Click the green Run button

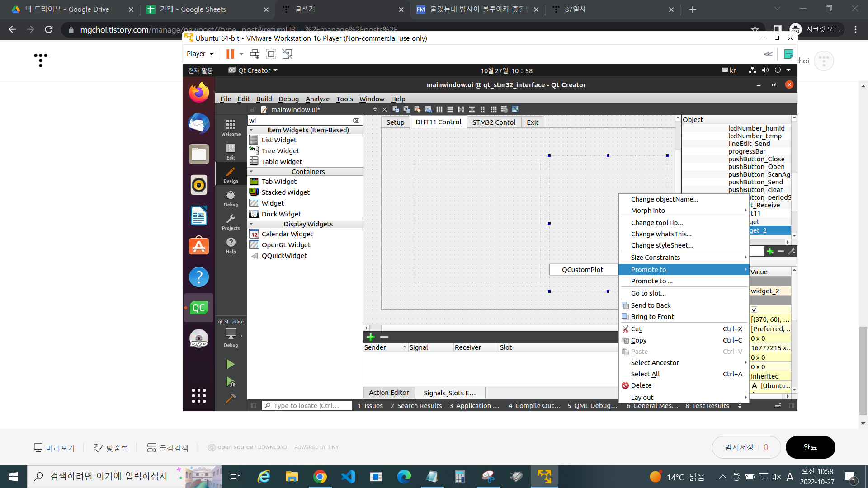pos(231,364)
